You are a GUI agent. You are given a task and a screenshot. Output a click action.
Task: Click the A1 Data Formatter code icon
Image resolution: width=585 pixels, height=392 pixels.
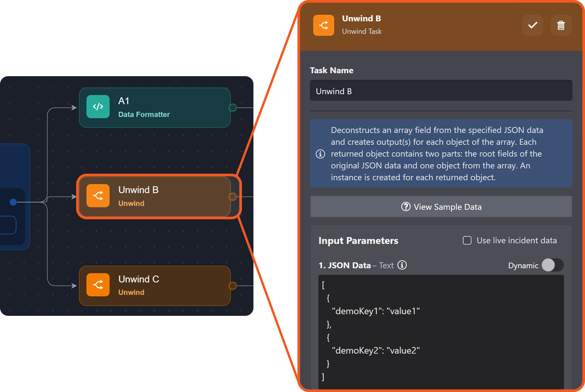(98, 107)
